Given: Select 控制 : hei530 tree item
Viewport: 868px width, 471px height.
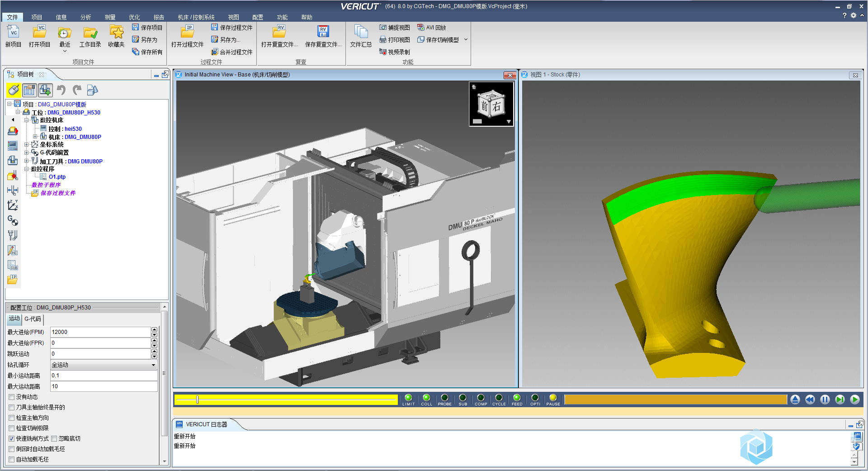Looking at the screenshot, I should pyautogui.click(x=65, y=129).
